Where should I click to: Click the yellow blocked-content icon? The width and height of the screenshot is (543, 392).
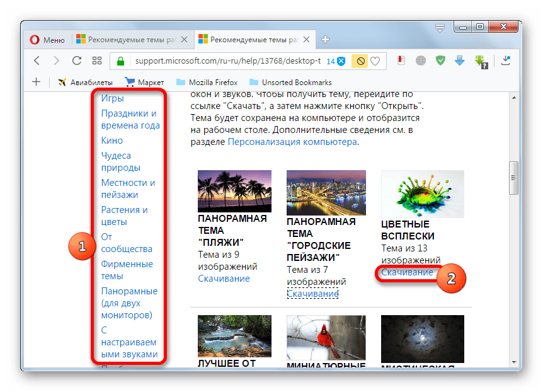pos(360,61)
